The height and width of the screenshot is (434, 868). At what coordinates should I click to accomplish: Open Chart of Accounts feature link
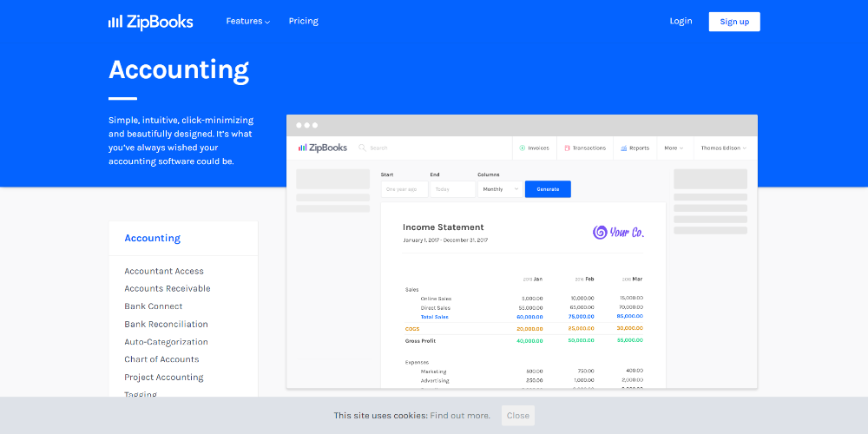pyautogui.click(x=161, y=359)
